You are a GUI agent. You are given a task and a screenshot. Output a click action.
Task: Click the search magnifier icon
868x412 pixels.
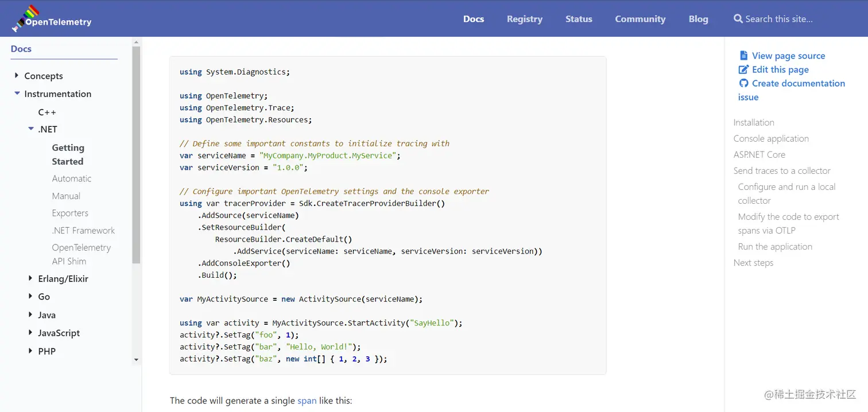(738, 19)
